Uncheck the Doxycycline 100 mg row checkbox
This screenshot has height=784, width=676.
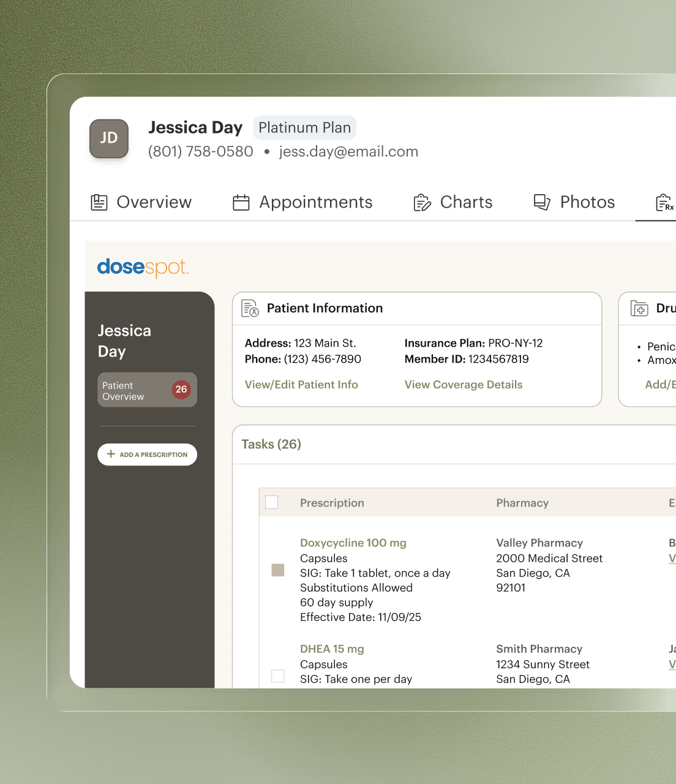(x=278, y=570)
